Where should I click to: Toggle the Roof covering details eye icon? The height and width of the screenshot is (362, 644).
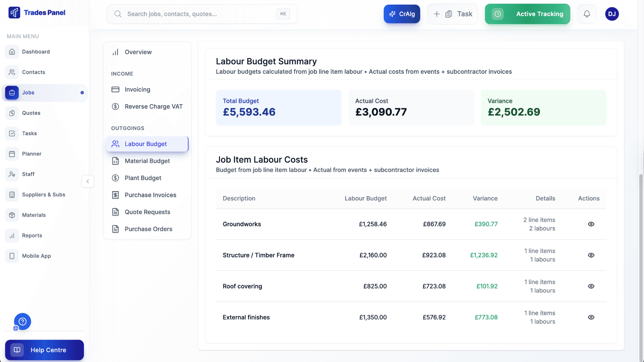click(591, 286)
